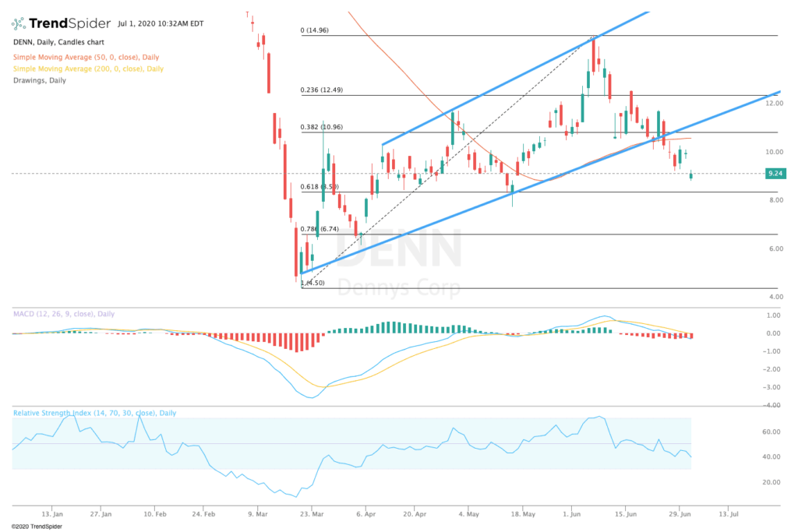
Task: Click the -2.00 MACD axis value
Action: (x=772, y=369)
